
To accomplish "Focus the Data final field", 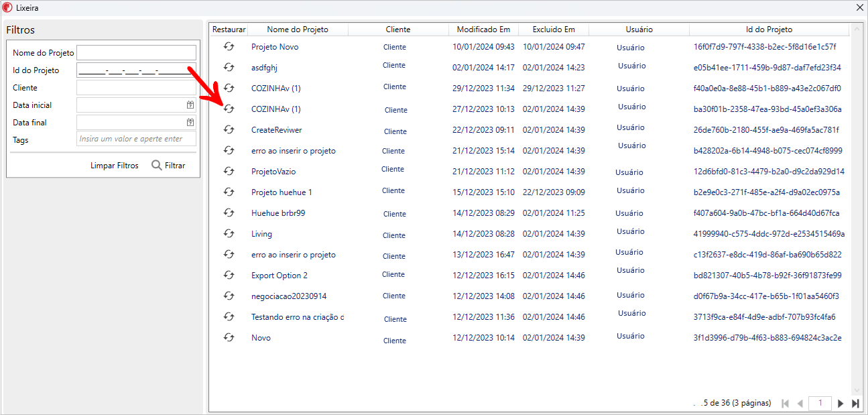I will coord(136,122).
